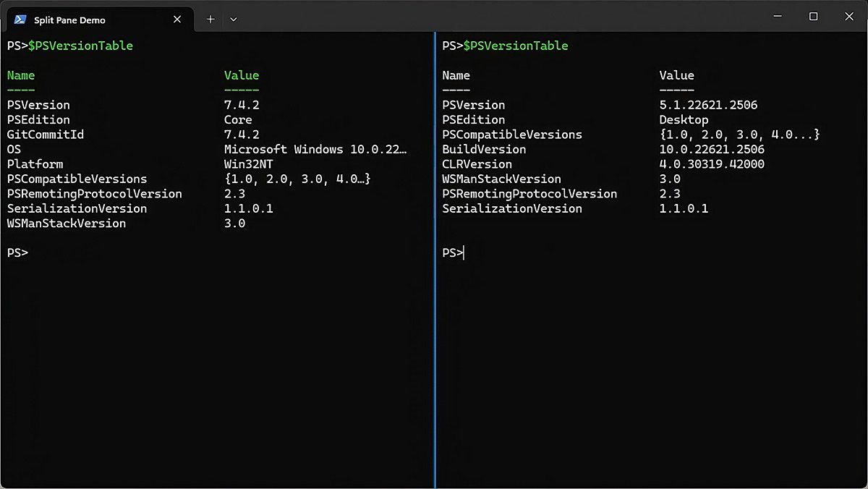Image resolution: width=868 pixels, height=489 pixels.
Task: Click the 5.1.22621.2506 PSVersion value
Action: pos(708,105)
